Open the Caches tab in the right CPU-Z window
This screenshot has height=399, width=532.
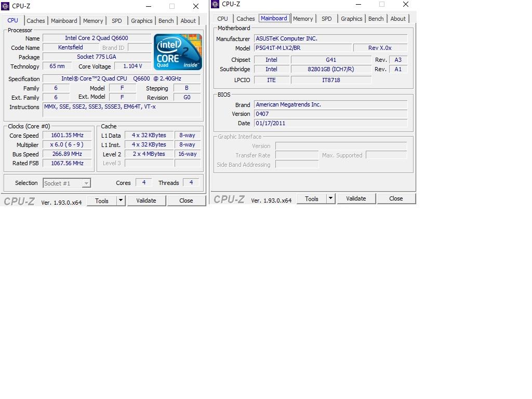[x=246, y=19]
